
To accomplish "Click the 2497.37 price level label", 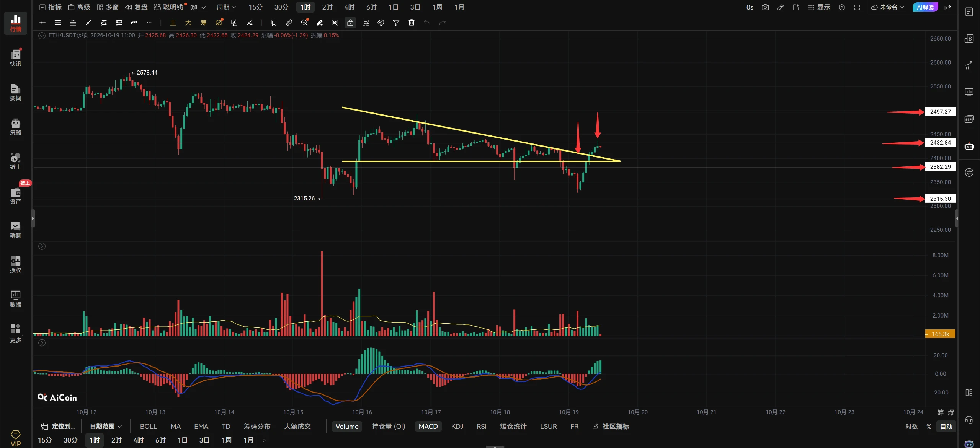I will 940,112.
